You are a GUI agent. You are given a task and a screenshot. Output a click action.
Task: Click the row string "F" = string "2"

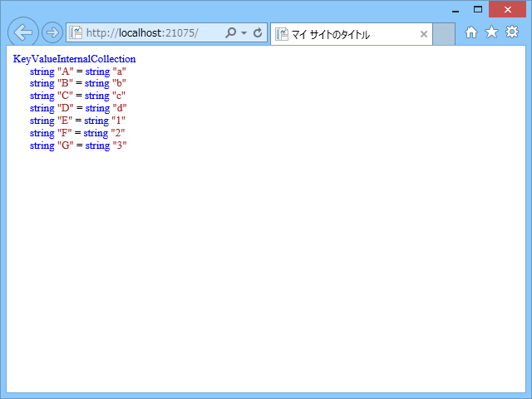pyautogui.click(x=77, y=133)
